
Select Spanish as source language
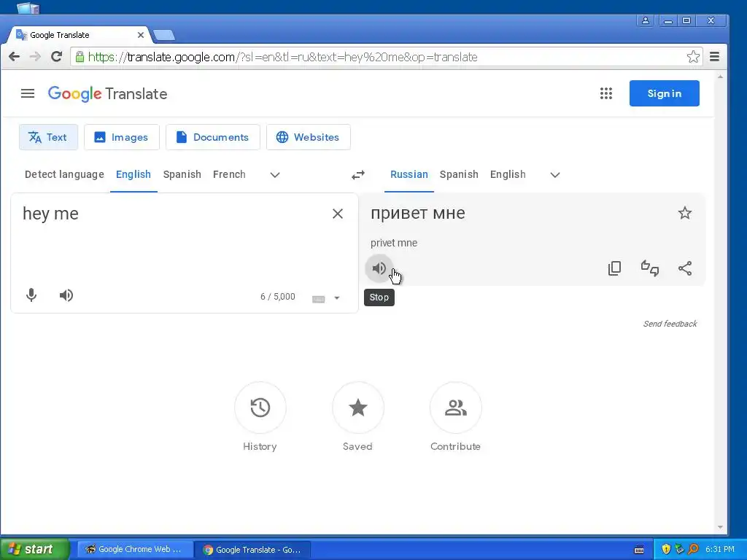pos(182,174)
